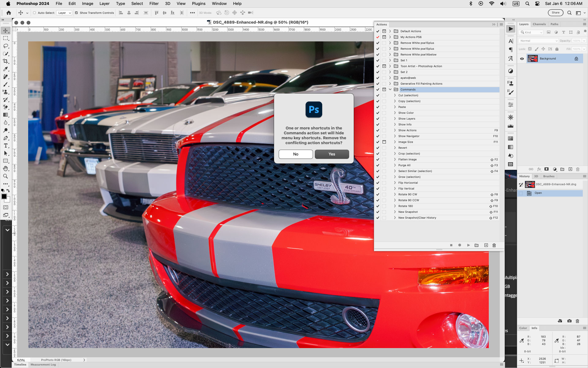Click the foreground color swatch
This screenshot has height=368, width=588.
pos(4,196)
